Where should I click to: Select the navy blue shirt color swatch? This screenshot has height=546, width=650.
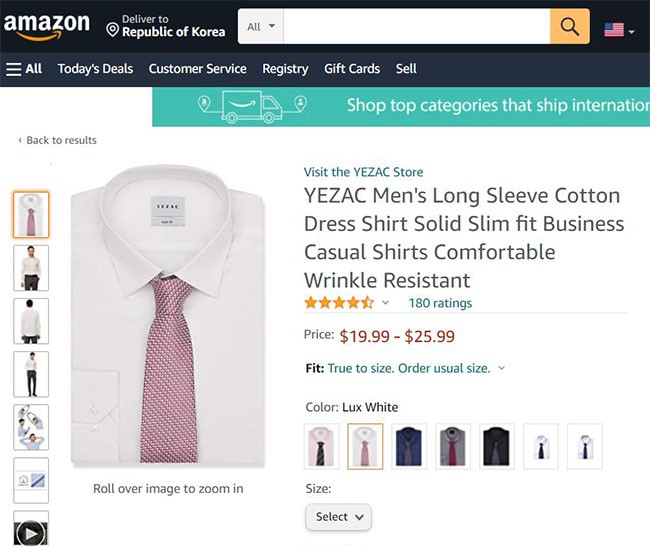[410, 446]
